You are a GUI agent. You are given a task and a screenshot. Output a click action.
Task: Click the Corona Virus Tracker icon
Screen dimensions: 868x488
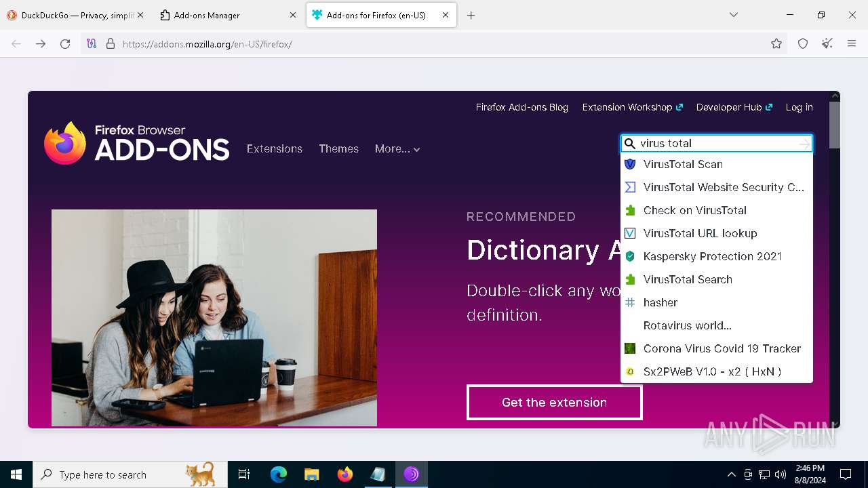(x=630, y=348)
